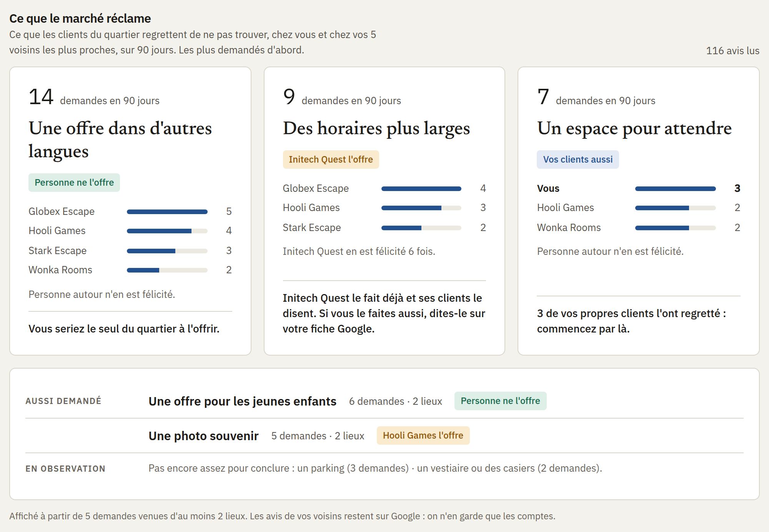Click Hooli Games row in espace card

click(x=639, y=208)
